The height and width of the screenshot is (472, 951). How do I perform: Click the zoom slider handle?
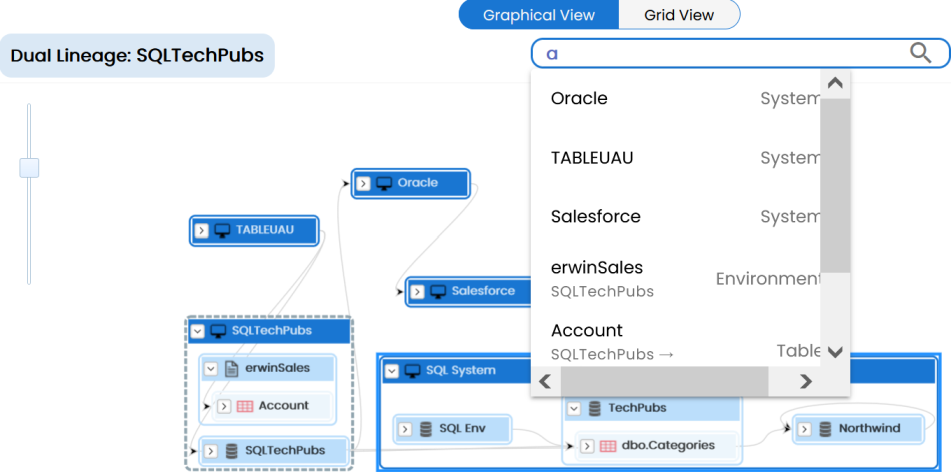coord(29,168)
